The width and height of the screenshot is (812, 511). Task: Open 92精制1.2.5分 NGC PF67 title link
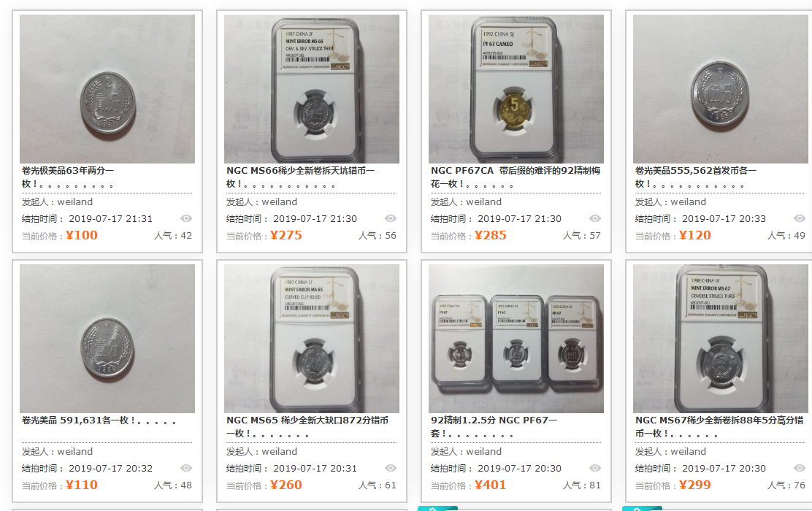click(x=494, y=426)
